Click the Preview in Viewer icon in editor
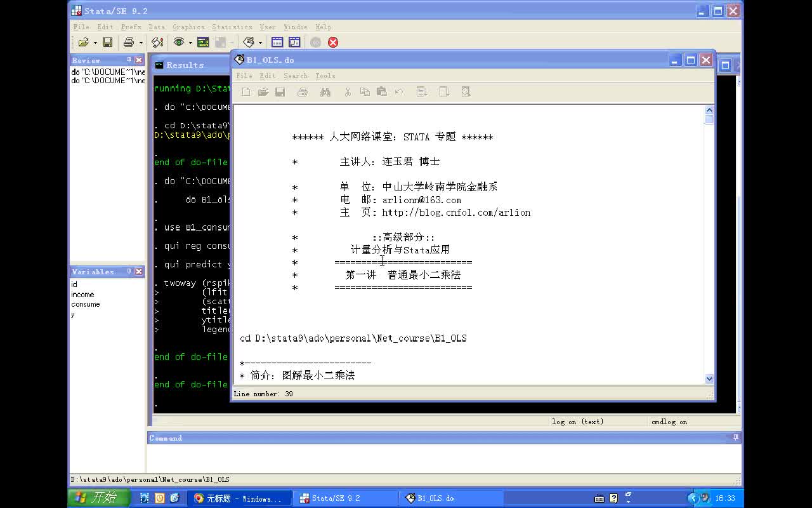This screenshot has width=812, height=508. [x=466, y=92]
